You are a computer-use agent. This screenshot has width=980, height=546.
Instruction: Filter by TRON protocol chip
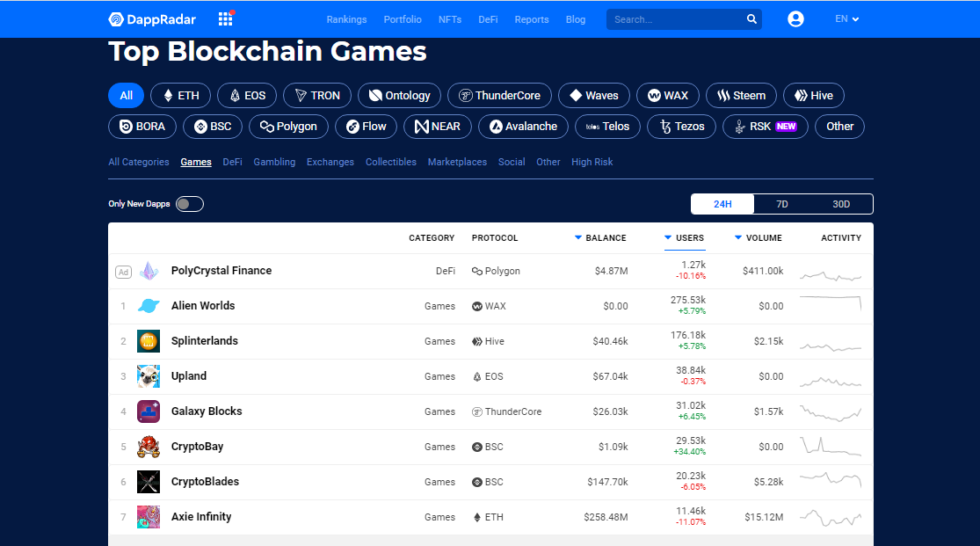[317, 96]
